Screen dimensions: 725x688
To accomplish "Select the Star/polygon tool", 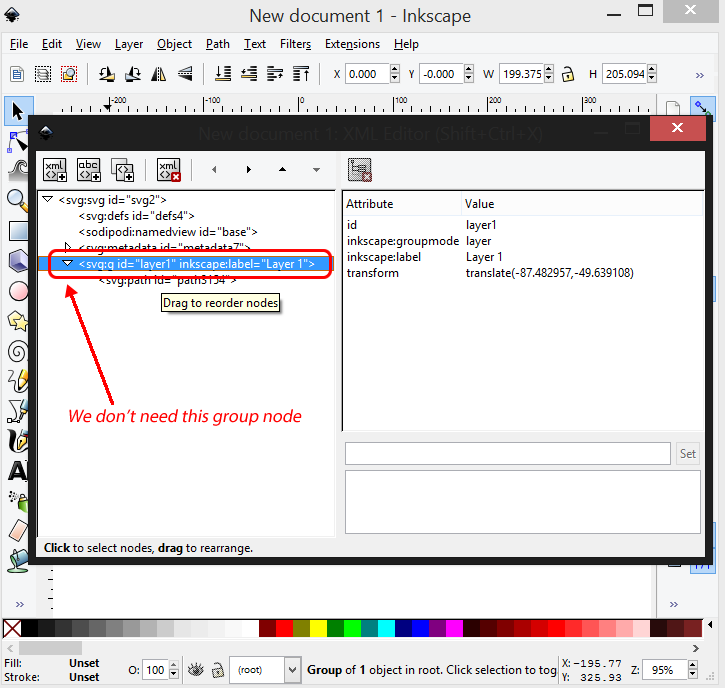I will coord(18,321).
